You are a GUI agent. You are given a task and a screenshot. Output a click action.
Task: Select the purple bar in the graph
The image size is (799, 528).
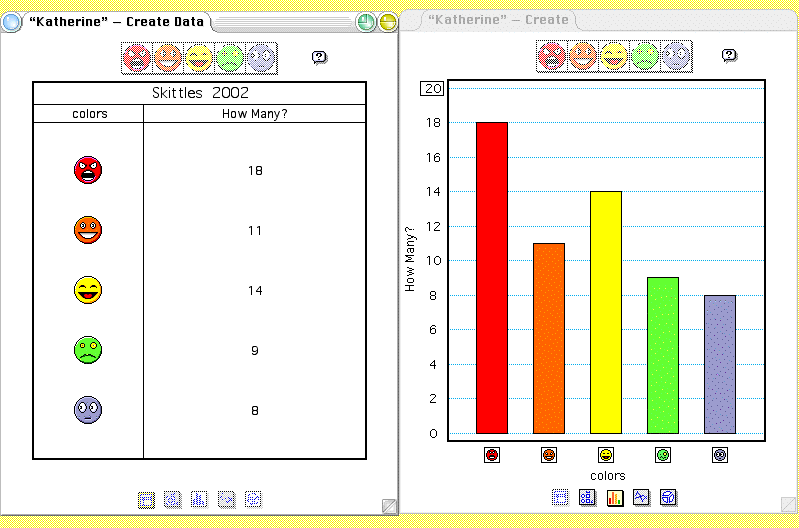720,364
